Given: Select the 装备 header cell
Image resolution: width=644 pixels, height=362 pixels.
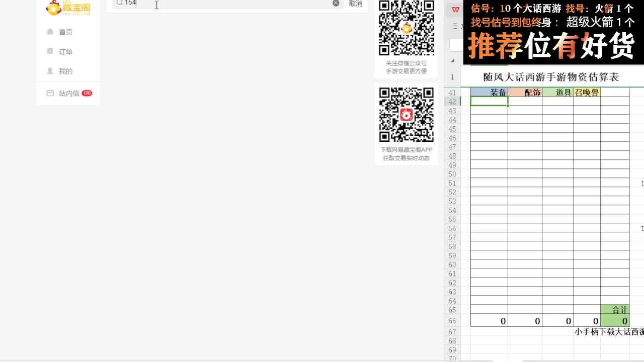Looking at the screenshot, I should [x=489, y=92].
